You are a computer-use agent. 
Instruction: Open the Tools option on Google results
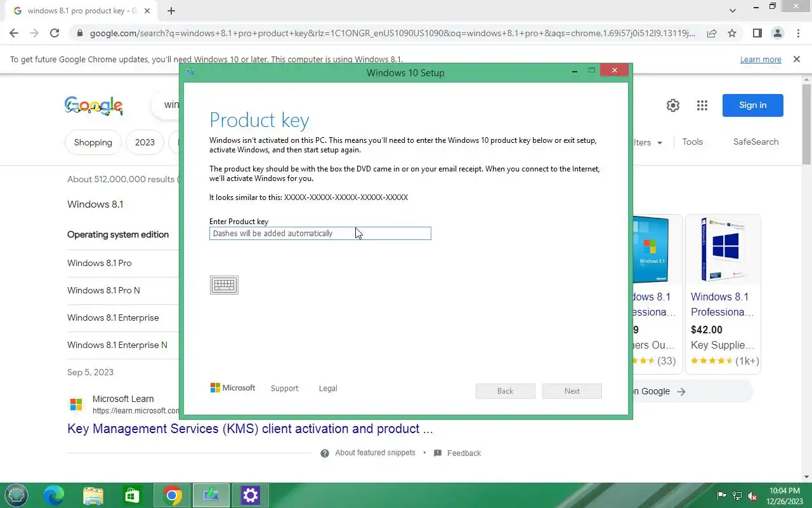click(x=693, y=142)
